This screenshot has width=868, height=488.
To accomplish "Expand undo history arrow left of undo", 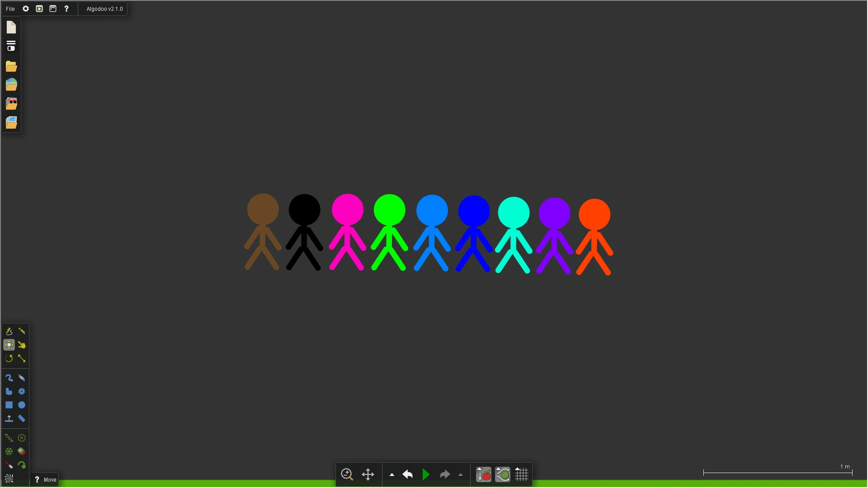I will click(392, 475).
